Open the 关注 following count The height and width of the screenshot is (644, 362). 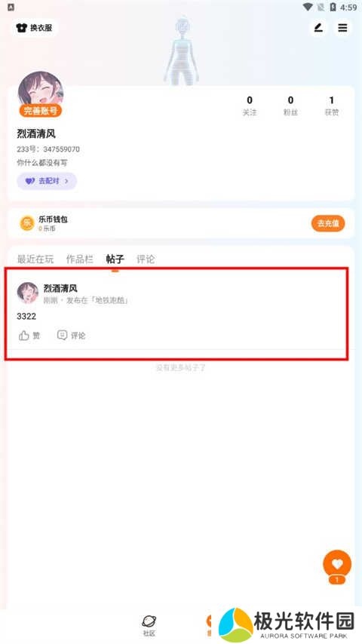250,106
